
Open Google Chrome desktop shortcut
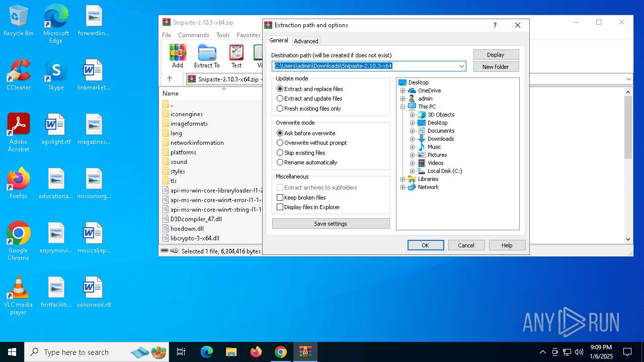point(19,241)
